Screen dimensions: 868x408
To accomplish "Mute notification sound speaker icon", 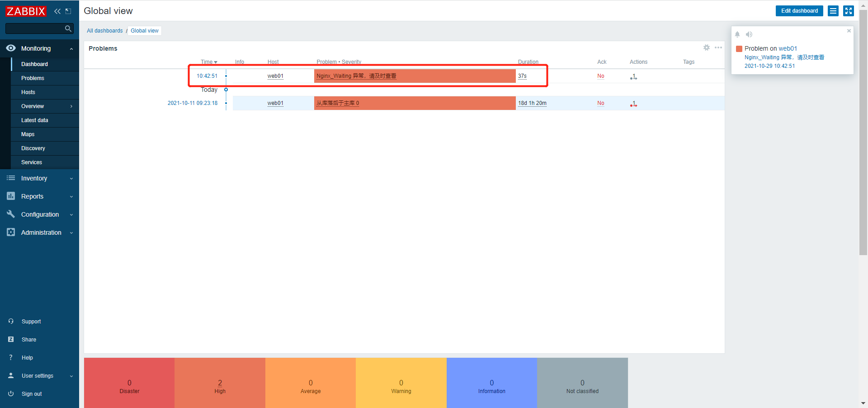I will click(x=749, y=34).
